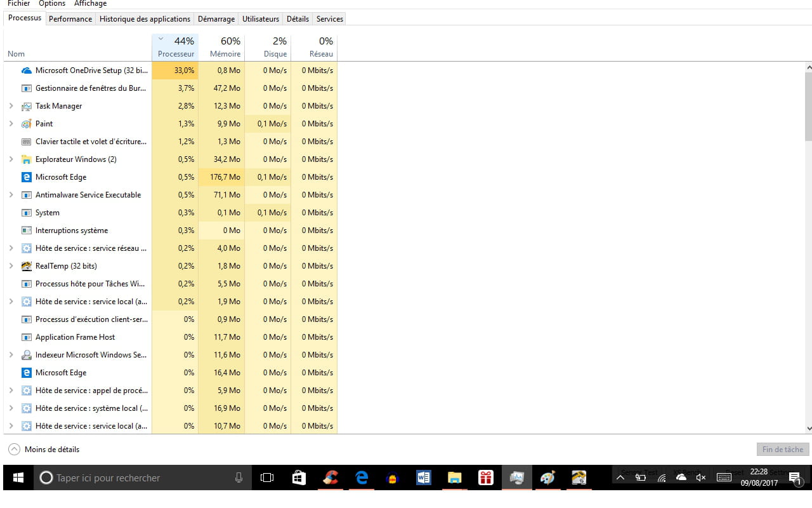The height and width of the screenshot is (508, 812).
Task: Switch to the Démarrage tab
Action: [x=216, y=19]
